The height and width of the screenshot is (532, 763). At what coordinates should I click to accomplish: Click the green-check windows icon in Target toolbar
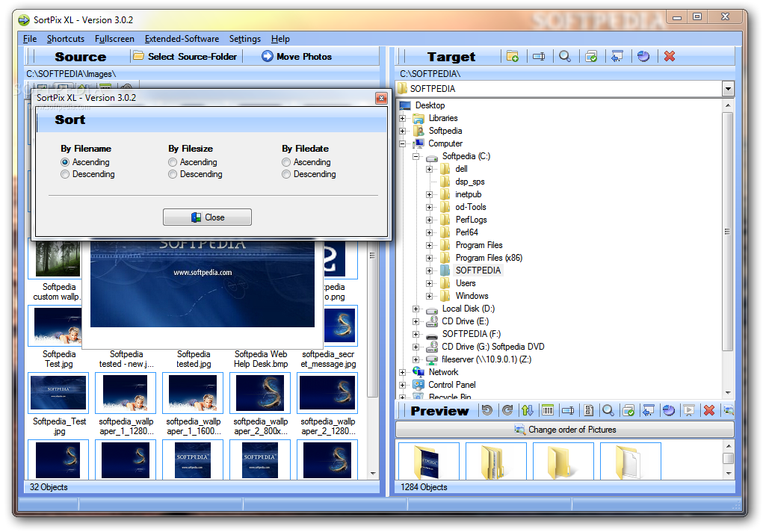click(591, 57)
